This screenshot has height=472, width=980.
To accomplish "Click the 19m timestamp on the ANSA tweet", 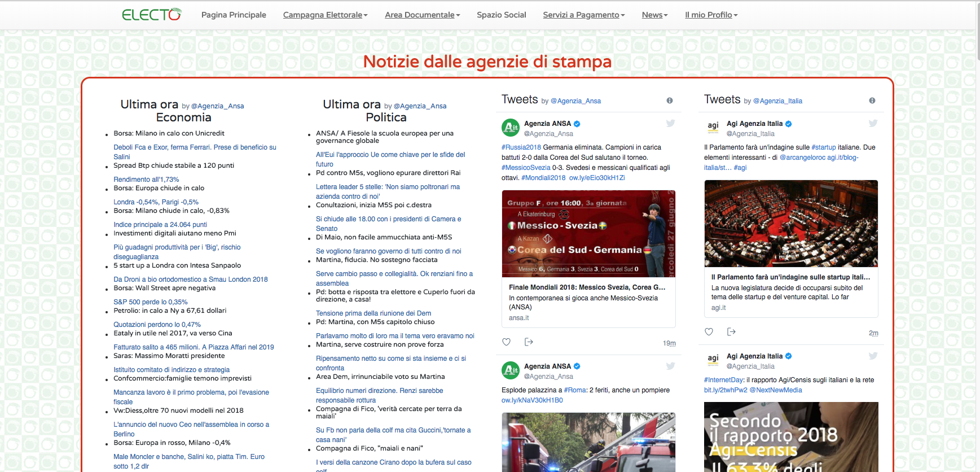I will pos(669,343).
